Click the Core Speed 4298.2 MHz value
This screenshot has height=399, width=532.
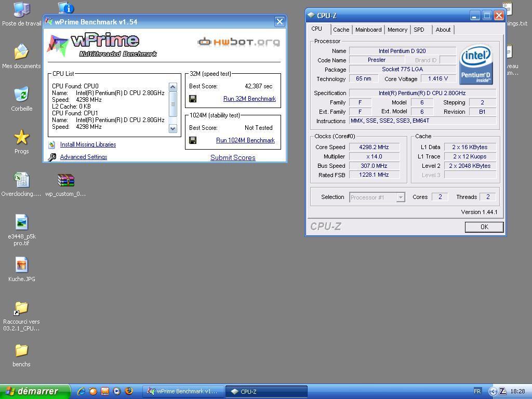tap(374, 147)
